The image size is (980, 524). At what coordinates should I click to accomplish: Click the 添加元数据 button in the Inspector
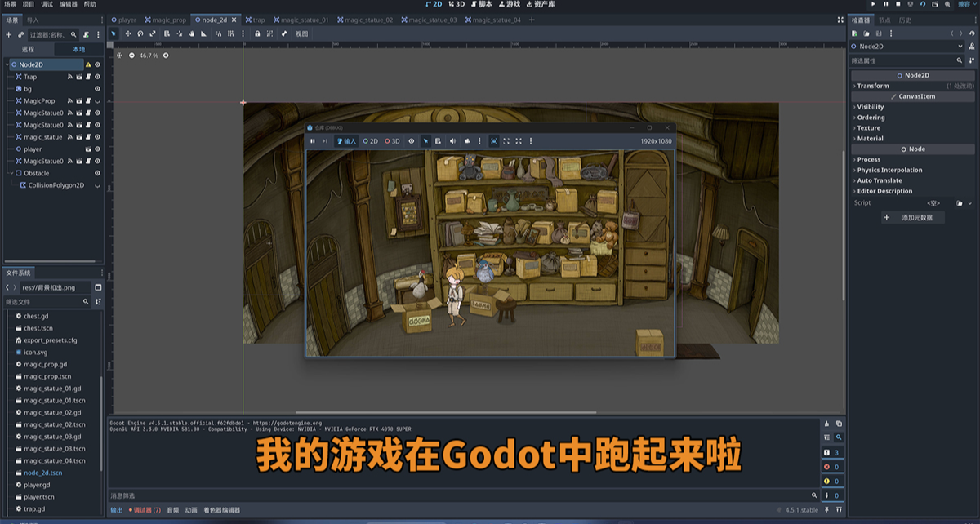pyautogui.click(x=914, y=217)
